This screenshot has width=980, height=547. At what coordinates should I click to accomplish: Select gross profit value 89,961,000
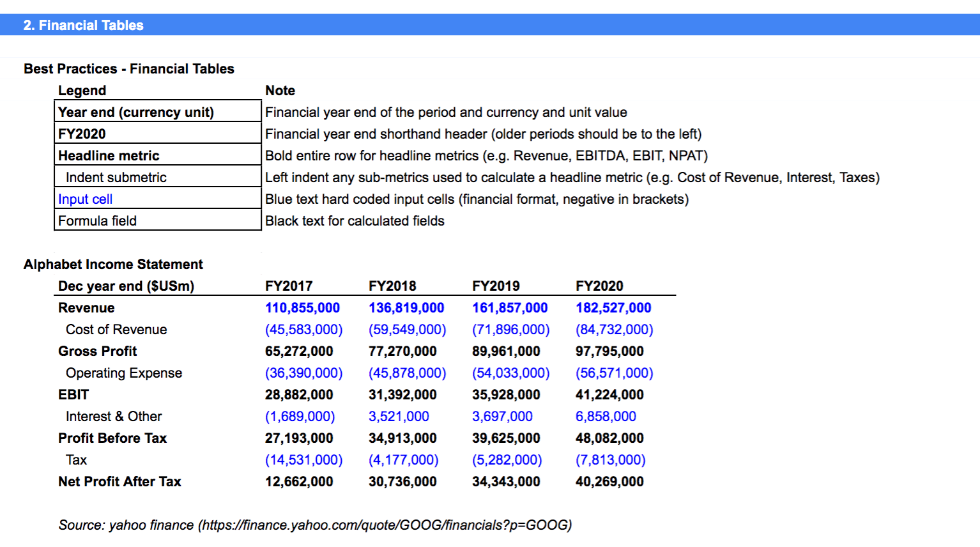pos(506,351)
